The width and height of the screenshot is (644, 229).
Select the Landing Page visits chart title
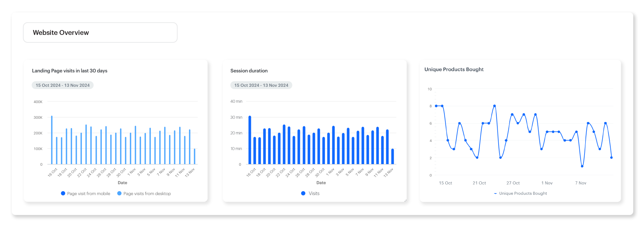(70, 71)
